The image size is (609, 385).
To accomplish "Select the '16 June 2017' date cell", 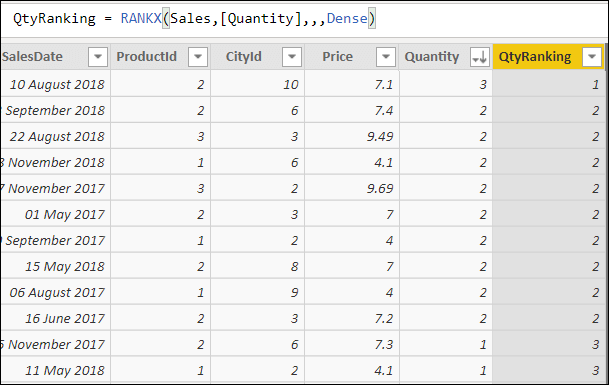I will (56, 318).
